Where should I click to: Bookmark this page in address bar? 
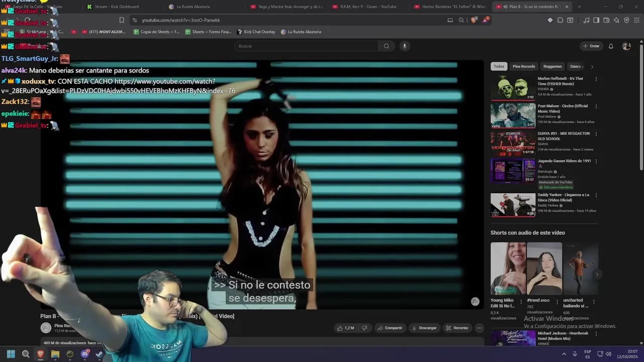click(121, 20)
